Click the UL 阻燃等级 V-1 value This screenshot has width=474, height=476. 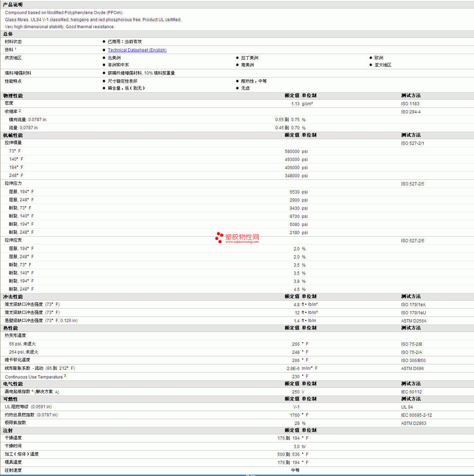click(296, 407)
